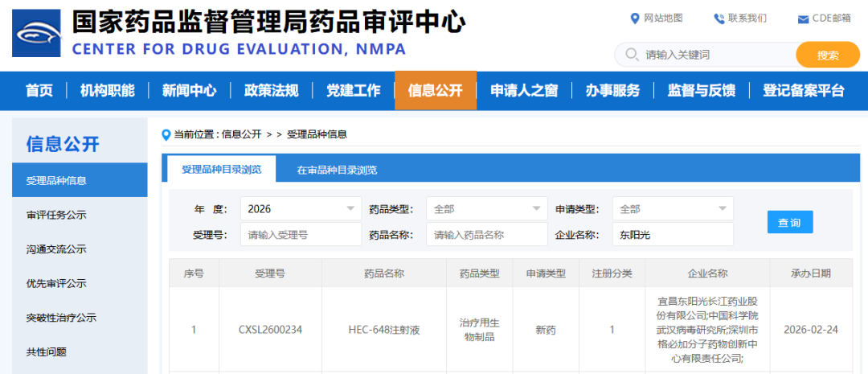Open 监督与反馈 navigation item

coord(702,90)
